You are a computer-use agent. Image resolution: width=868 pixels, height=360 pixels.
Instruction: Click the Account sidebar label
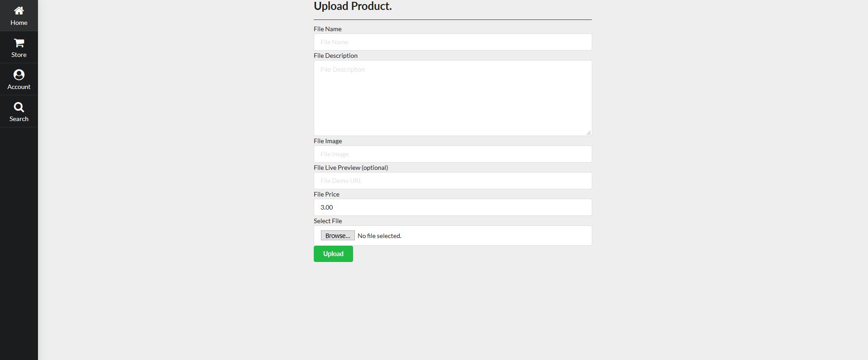(x=19, y=87)
